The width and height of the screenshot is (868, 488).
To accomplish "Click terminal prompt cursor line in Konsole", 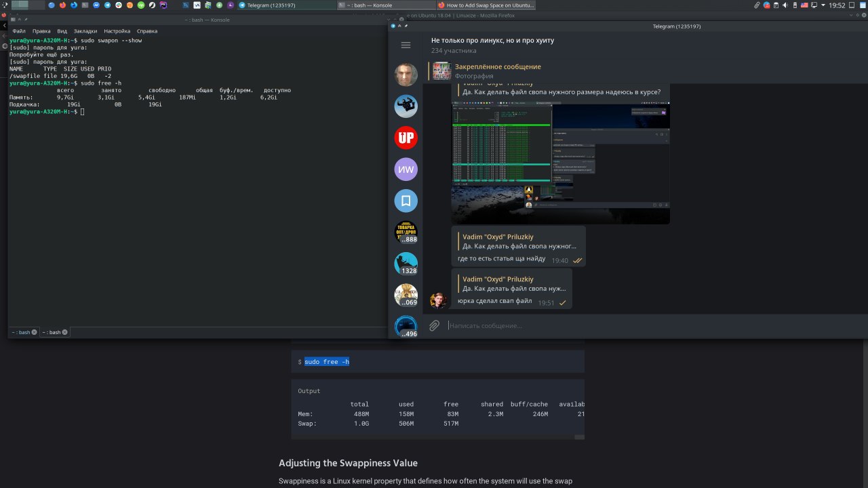I will click(x=47, y=111).
